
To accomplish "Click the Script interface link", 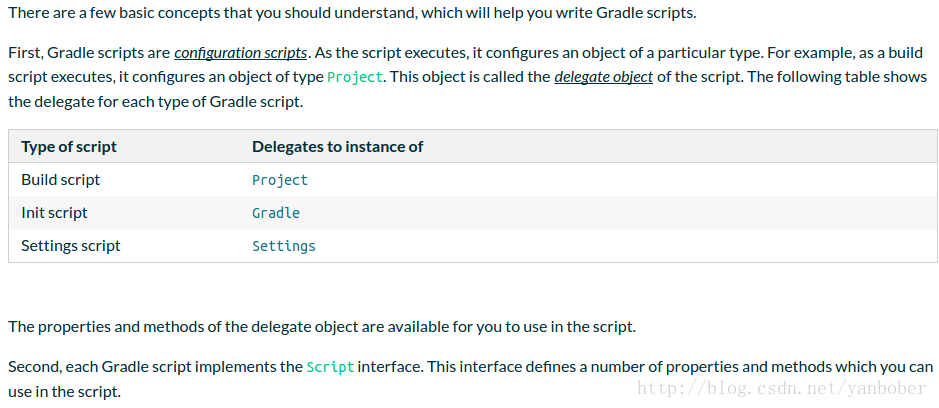I will coord(330,367).
